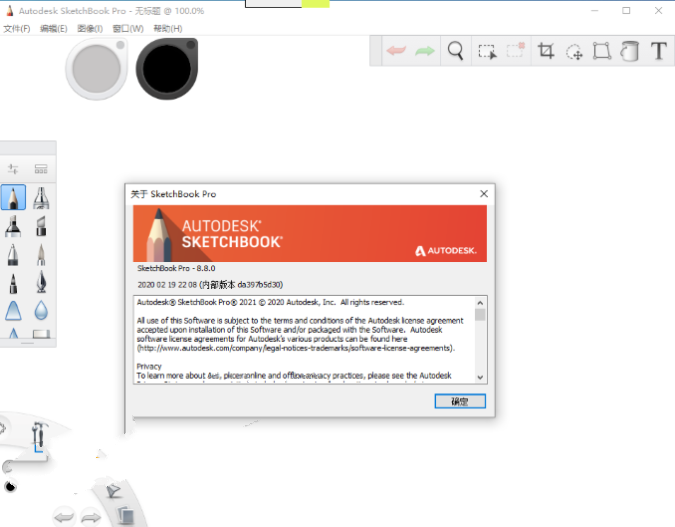675x527 pixels.
Task: Select the Hard Eraser triangle brush
Action: [13, 310]
